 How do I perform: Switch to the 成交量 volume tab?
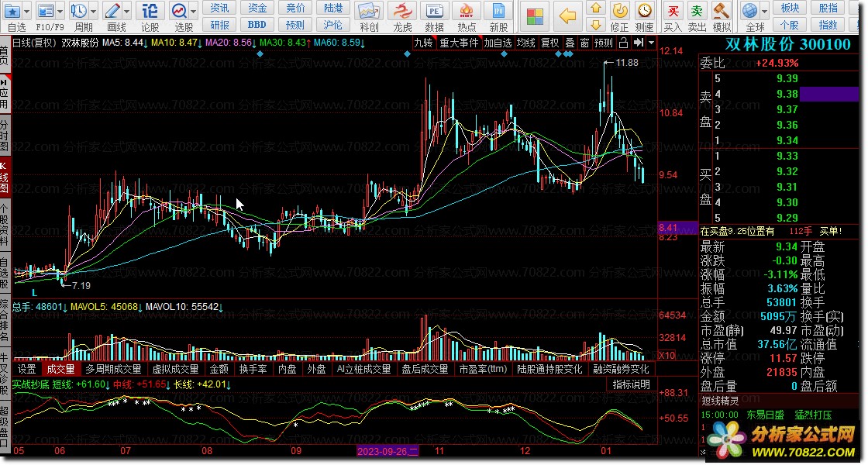(x=61, y=369)
